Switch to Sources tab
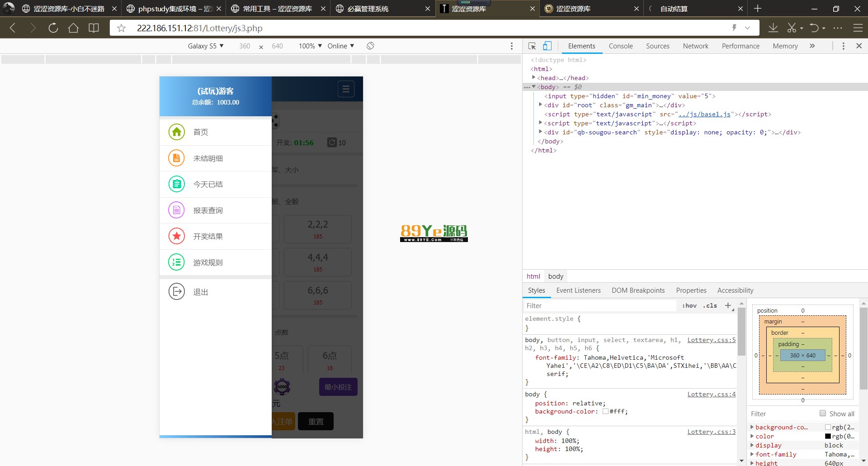The height and width of the screenshot is (466, 868). pos(658,46)
